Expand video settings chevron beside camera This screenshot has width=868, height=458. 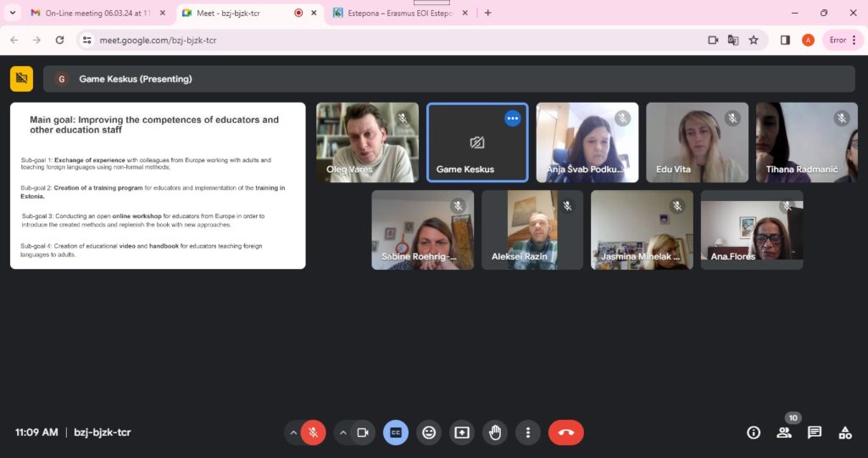coord(343,433)
